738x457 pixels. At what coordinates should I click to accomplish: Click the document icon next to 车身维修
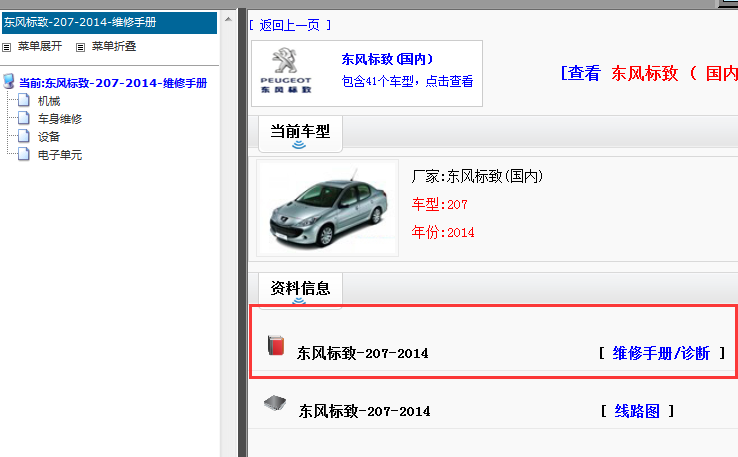tap(24, 118)
